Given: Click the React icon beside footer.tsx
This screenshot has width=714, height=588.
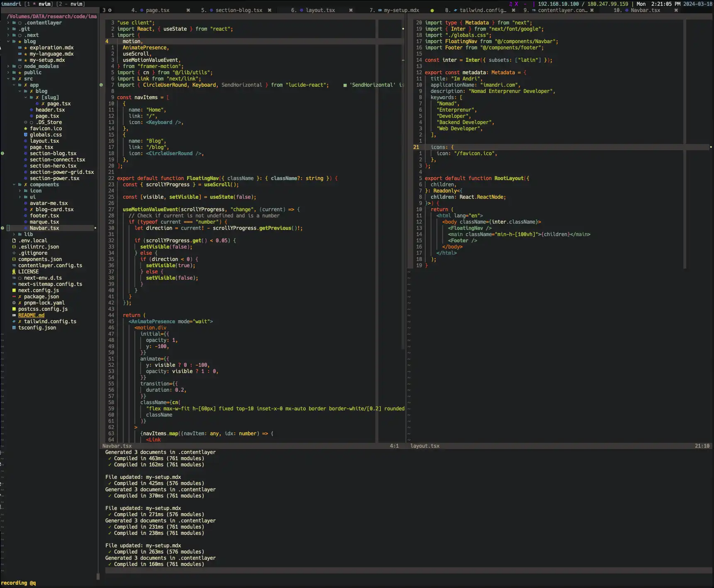Looking at the screenshot, I should point(26,216).
